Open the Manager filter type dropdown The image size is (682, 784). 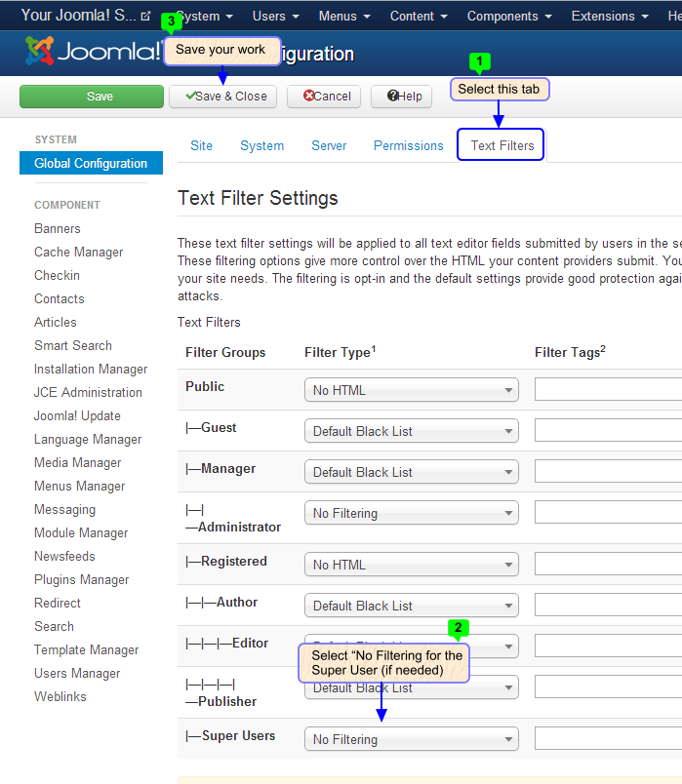click(412, 472)
